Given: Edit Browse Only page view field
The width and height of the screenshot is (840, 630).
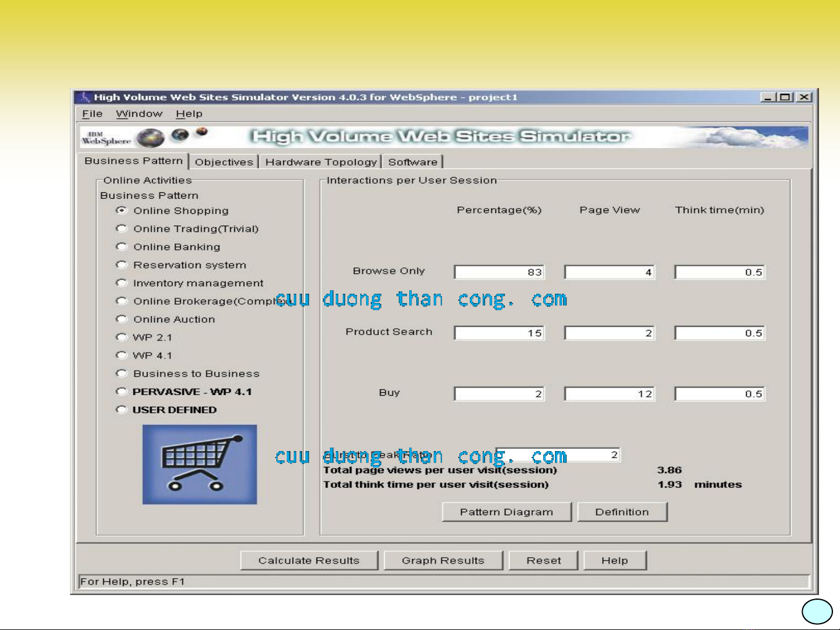Looking at the screenshot, I should click(x=610, y=272).
